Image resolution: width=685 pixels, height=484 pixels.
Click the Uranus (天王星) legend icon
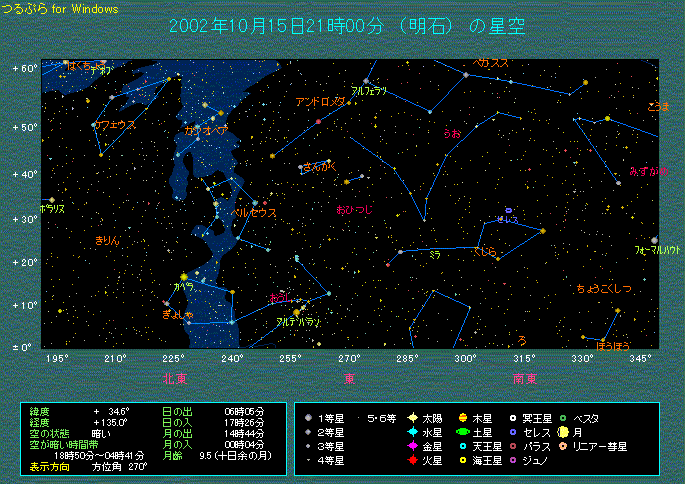[x=463, y=446]
